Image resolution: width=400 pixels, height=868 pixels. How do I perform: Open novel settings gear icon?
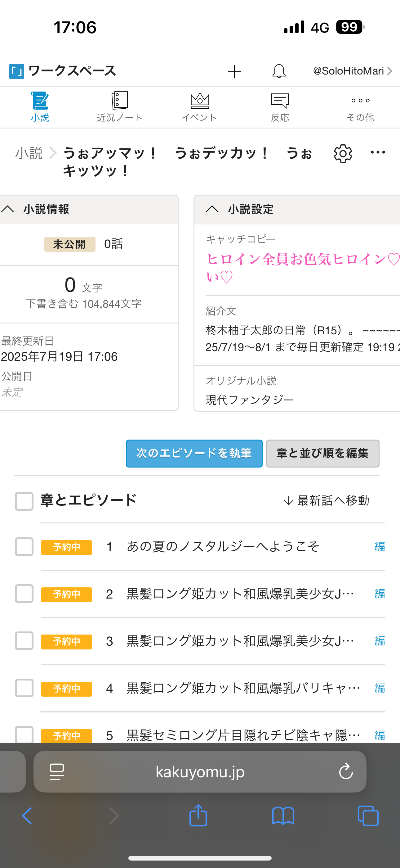(x=343, y=154)
